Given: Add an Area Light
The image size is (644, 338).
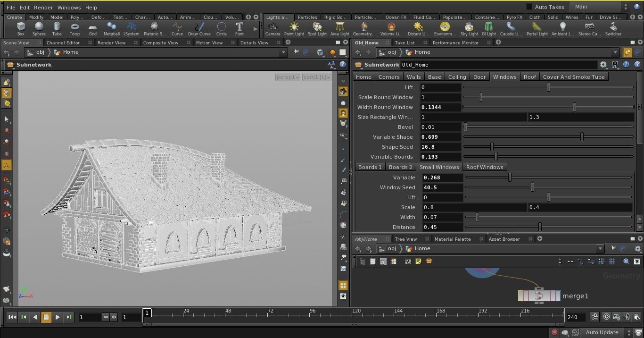Looking at the screenshot, I should [x=340, y=29].
